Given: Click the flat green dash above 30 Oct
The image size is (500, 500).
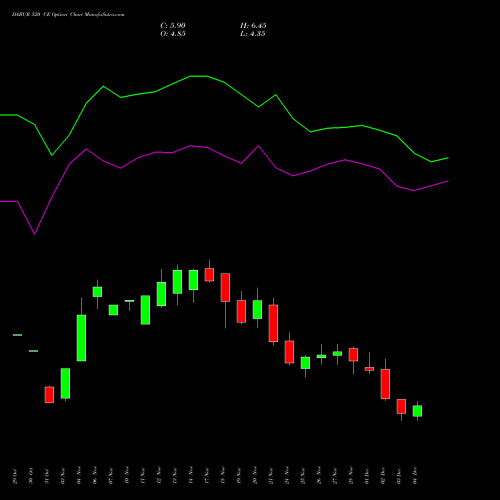Looking at the screenshot, I should pos(33,351).
